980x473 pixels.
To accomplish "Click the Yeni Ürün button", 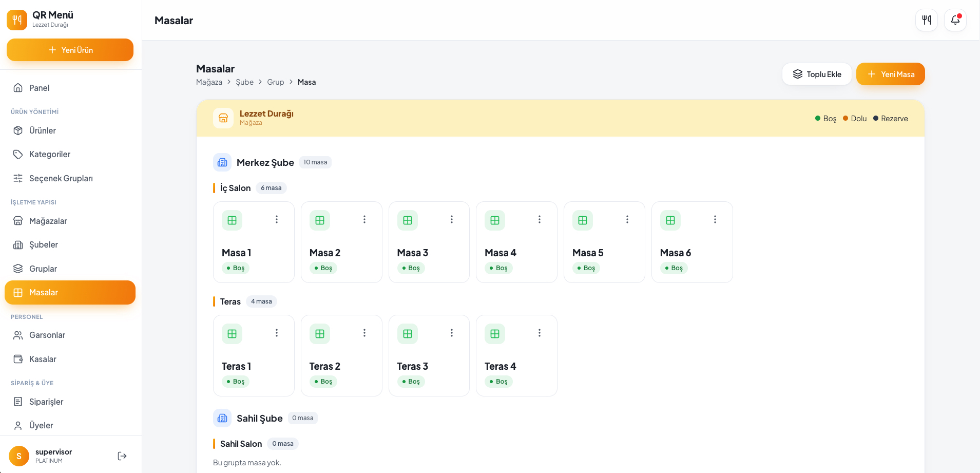I will (70, 50).
